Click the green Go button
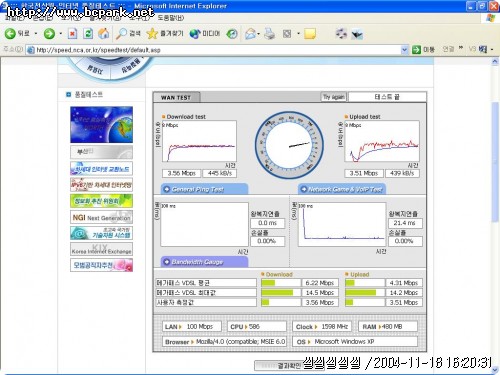 pyautogui.click(x=423, y=50)
